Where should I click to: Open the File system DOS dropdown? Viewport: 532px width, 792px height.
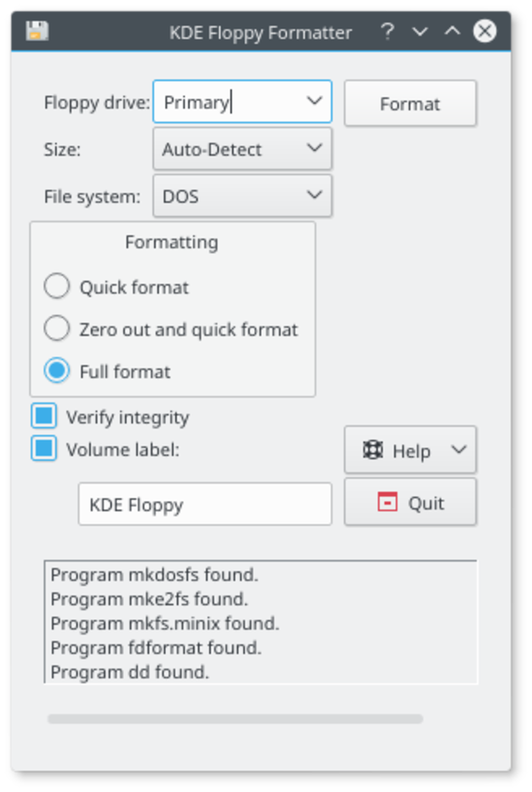click(314, 195)
